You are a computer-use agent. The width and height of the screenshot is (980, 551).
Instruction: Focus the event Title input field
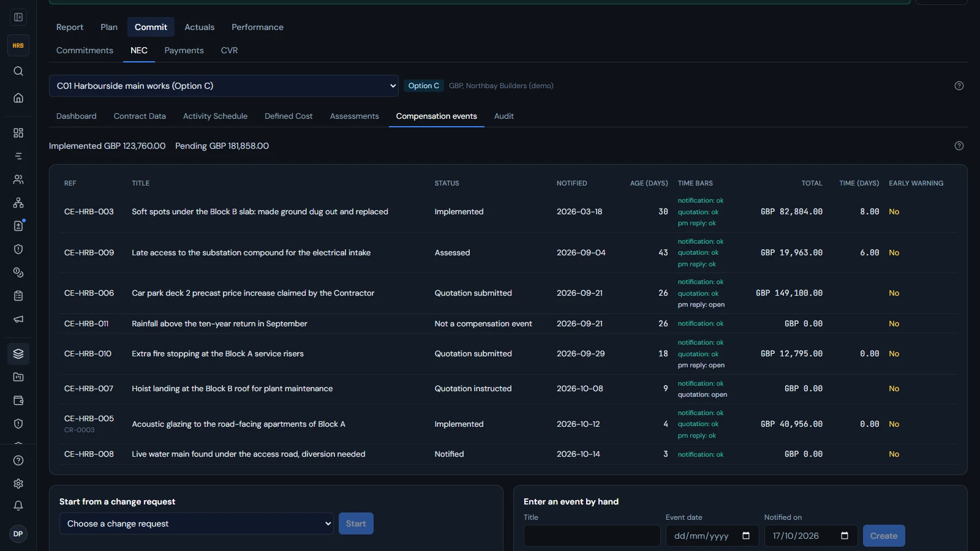point(592,536)
